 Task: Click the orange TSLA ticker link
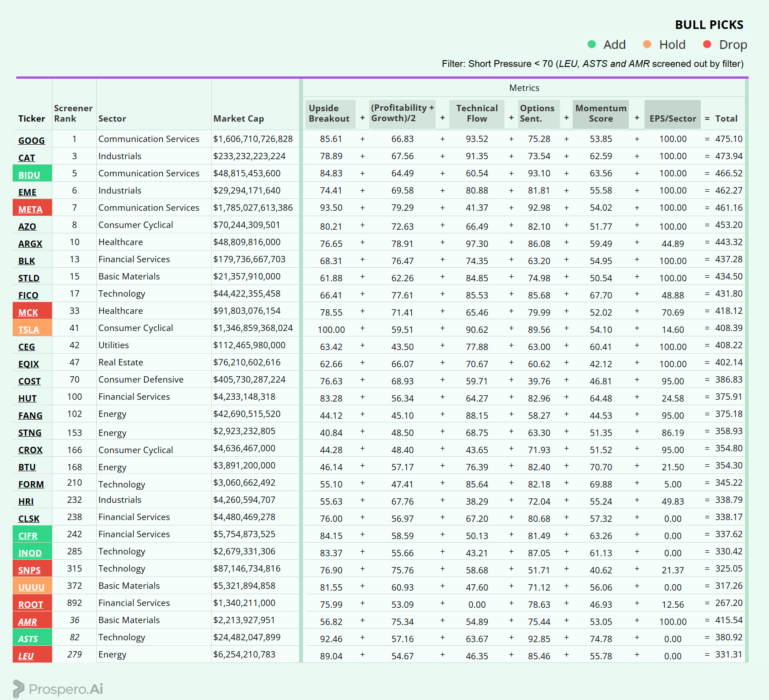(28, 330)
